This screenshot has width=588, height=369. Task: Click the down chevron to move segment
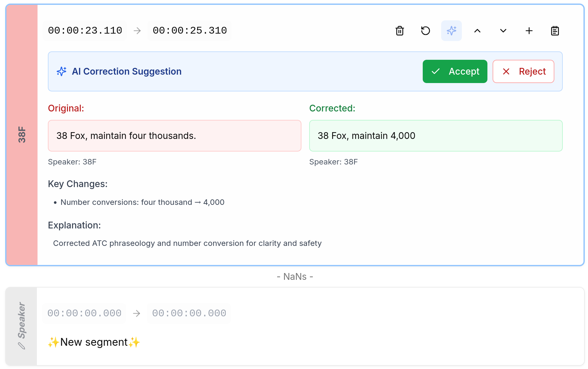coord(503,31)
